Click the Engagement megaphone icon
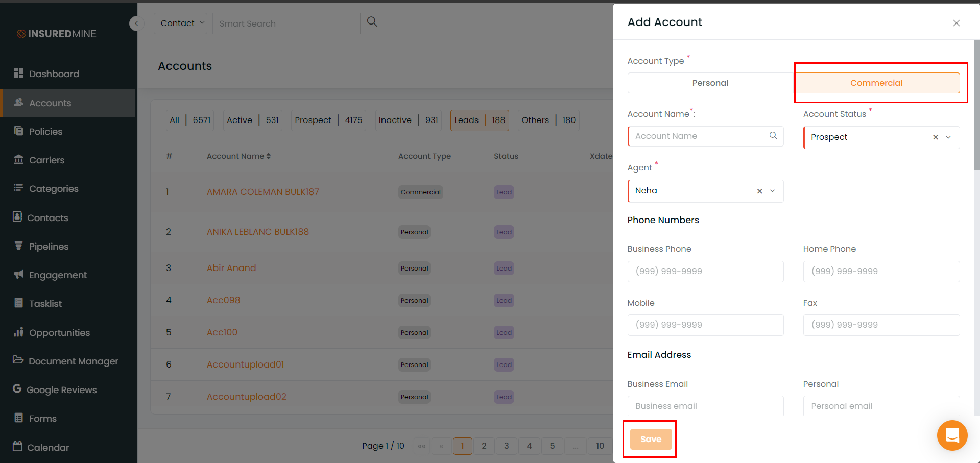This screenshot has height=463, width=980. (x=19, y=275)
